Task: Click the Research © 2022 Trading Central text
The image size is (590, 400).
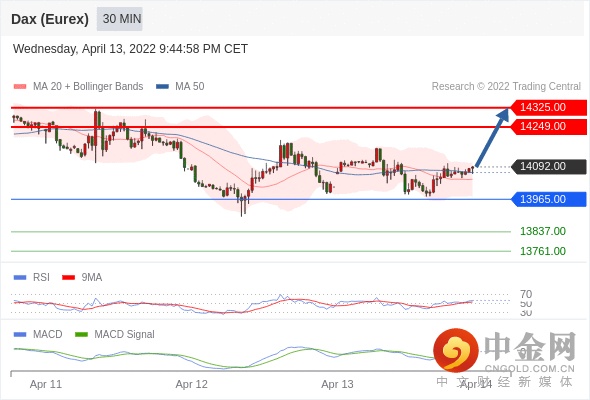Action: [506, 87]
